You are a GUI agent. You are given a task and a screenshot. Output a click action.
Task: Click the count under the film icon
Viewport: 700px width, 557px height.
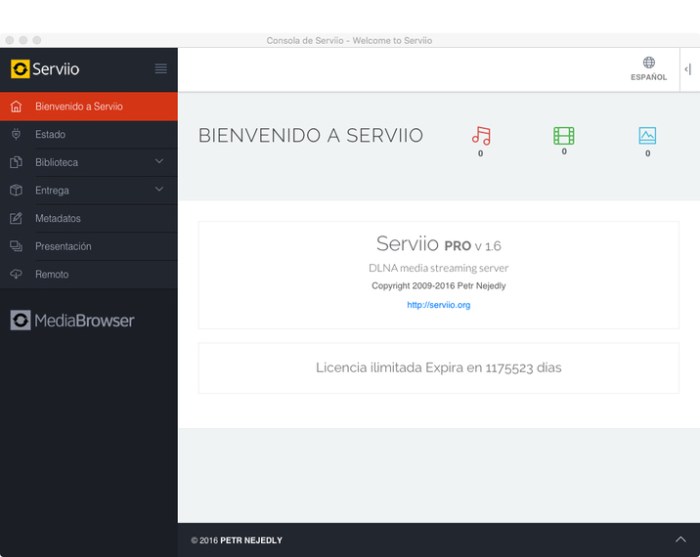[x=564, y=152]
